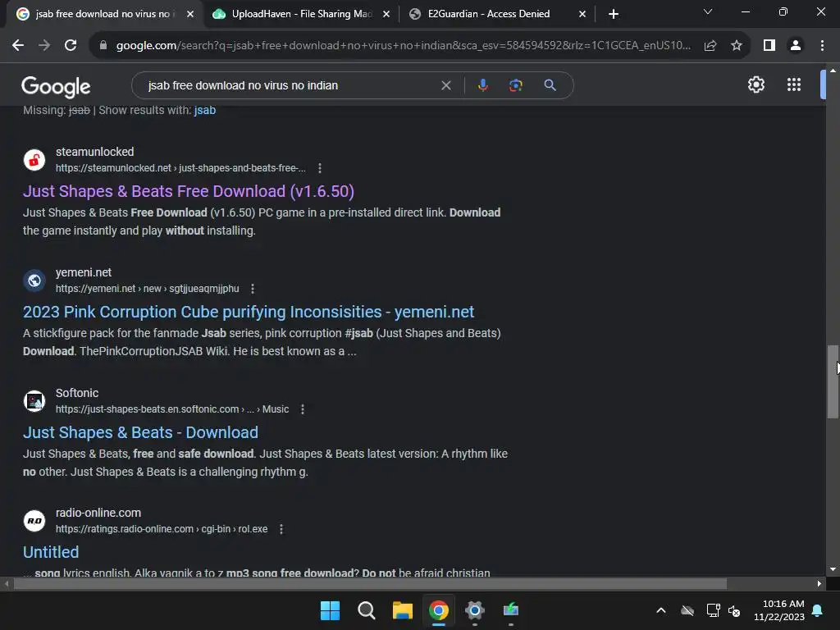The height and width of the screenshot is (630, 840).
Task: Open steamunlocked result options menu
Action: click(x=320, y=168)
